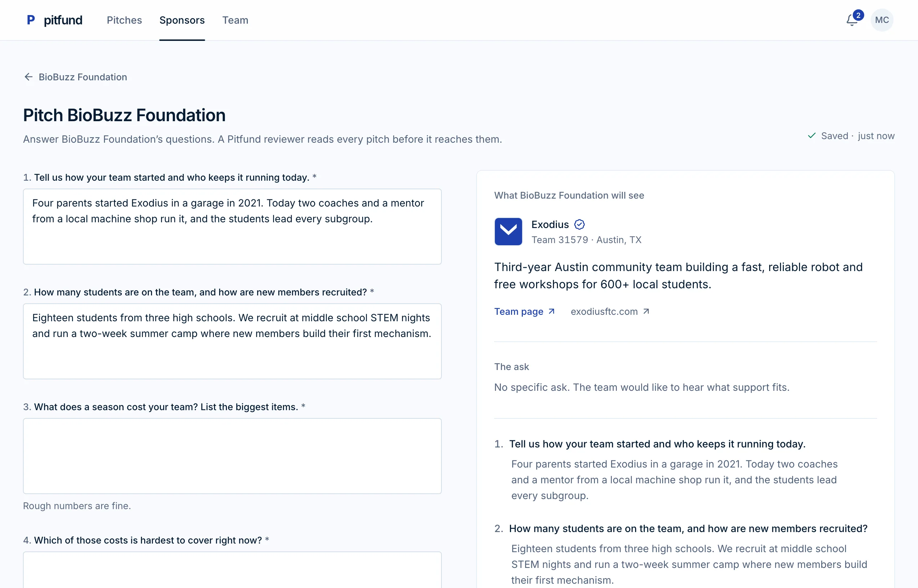
Task: Click the question 3 season cost label
Action: (164, 407)
